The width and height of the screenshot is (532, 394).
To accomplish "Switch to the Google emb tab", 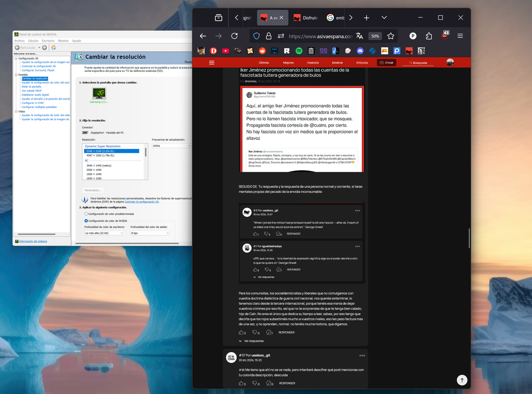I will [336, 18].
